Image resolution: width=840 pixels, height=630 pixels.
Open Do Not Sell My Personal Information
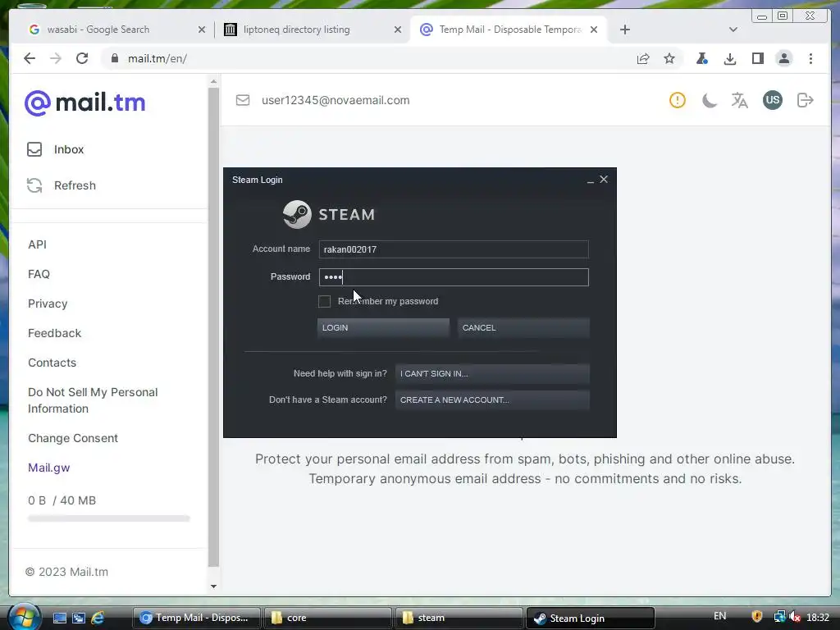tap(93, 400)
